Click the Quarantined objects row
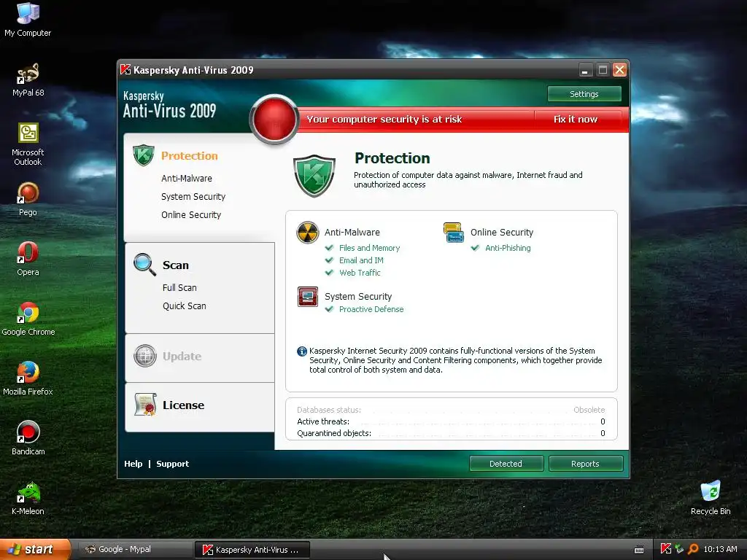The height and width of the screenshot is (560, 747). [451, 433]
